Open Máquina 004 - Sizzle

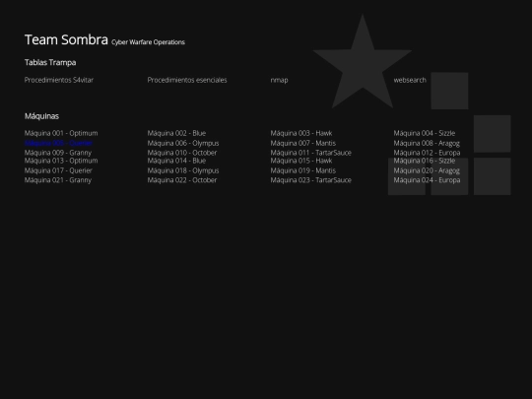[x=425, y=133]
